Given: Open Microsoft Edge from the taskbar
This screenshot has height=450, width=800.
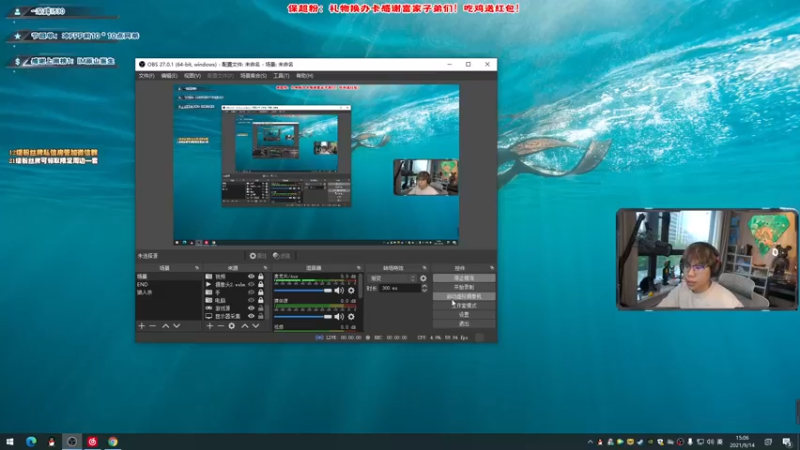Looking at the screenshot, I should 31,442.
